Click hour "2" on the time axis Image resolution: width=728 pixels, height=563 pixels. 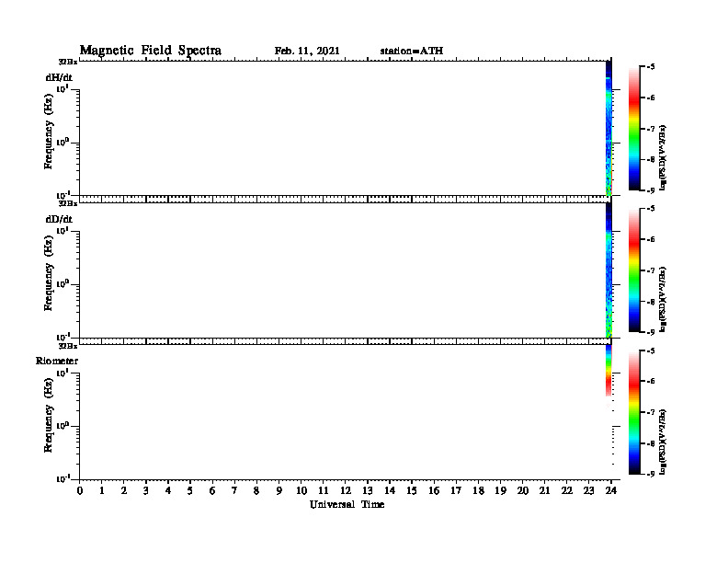[x=124, y=491]
